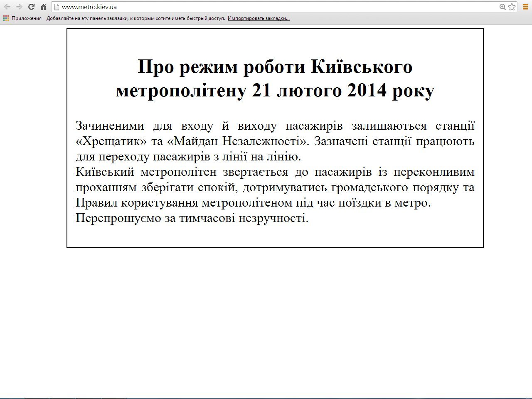Click the Импортировать закладки link

click(x=258, y=18)
